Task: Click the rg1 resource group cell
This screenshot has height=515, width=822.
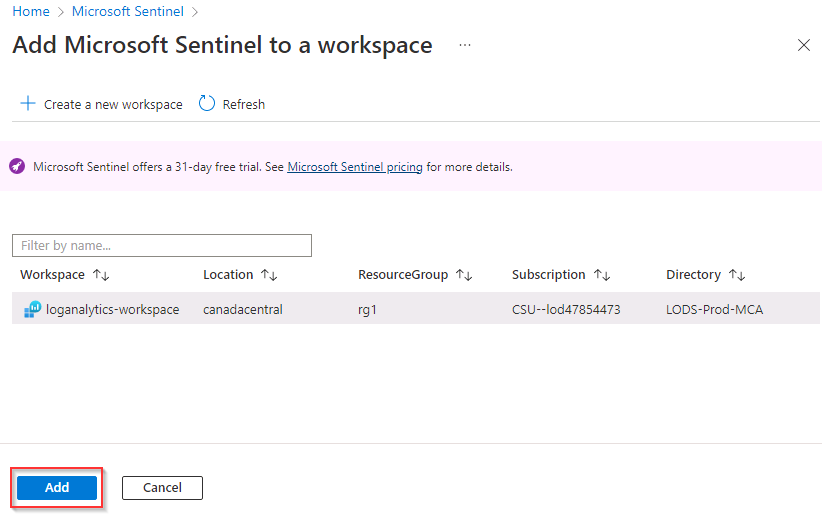Action: tap(367, 310)
